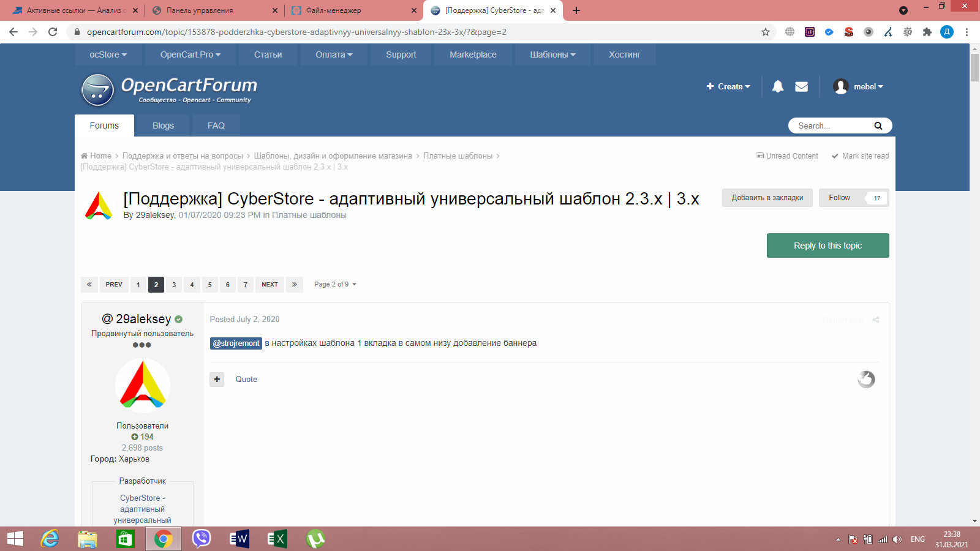Open Chrome three-dot menu
The height and width of the screenshot is (551, 980).
[x=967, y=32]
